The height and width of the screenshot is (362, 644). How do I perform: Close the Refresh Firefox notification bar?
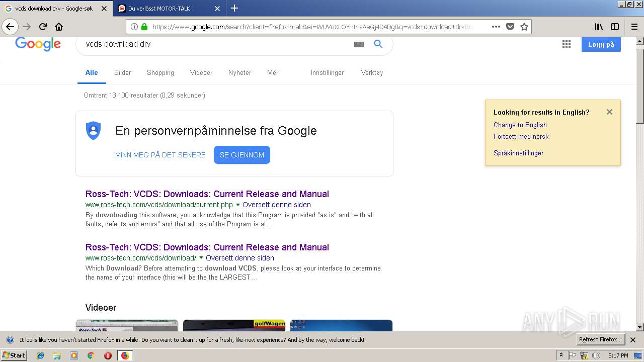click(x=633, y=340)
